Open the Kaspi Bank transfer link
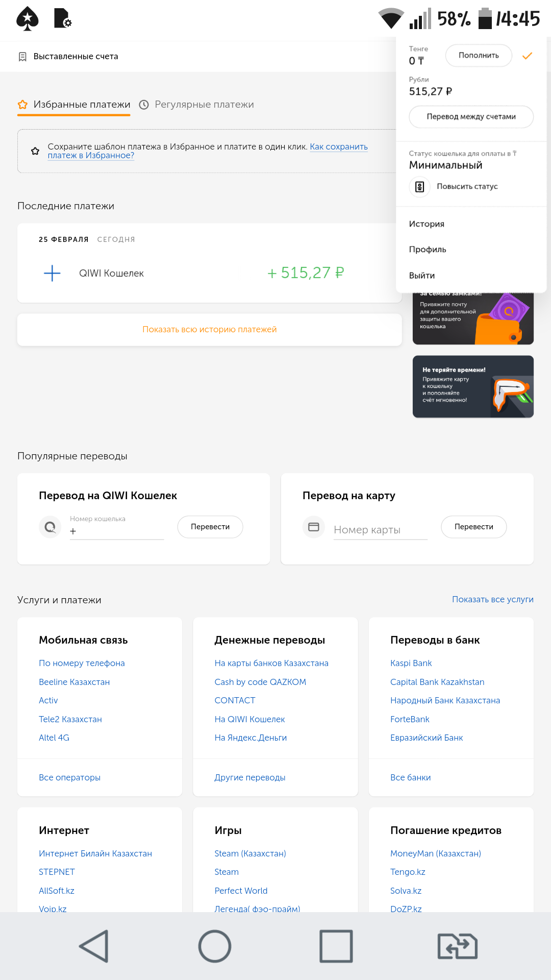Screen dimensions: 551x980 [x=411, y=663]
